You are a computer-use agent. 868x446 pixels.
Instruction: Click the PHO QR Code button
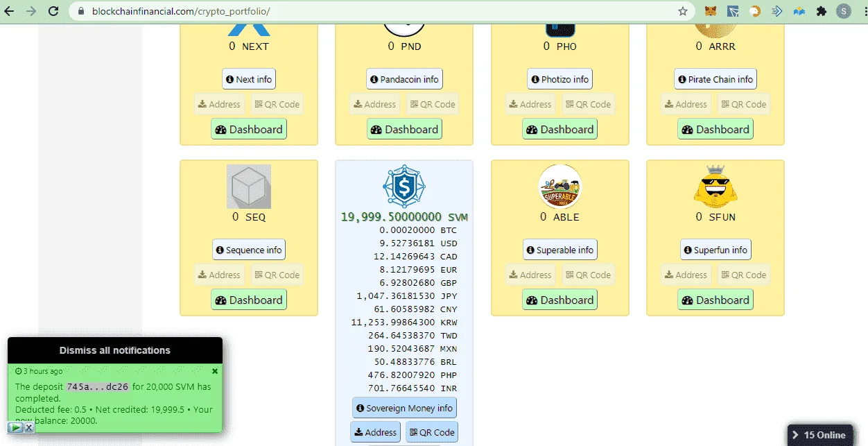pos(588,104)
